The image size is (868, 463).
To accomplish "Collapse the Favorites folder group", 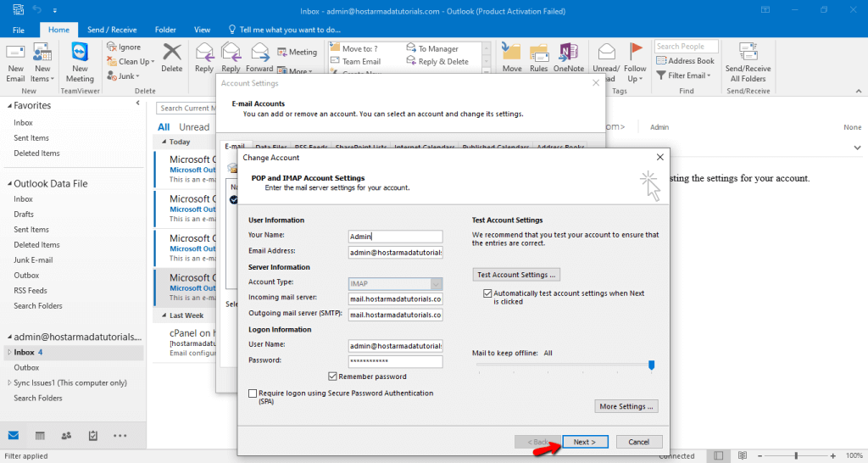I will point(9,106).
